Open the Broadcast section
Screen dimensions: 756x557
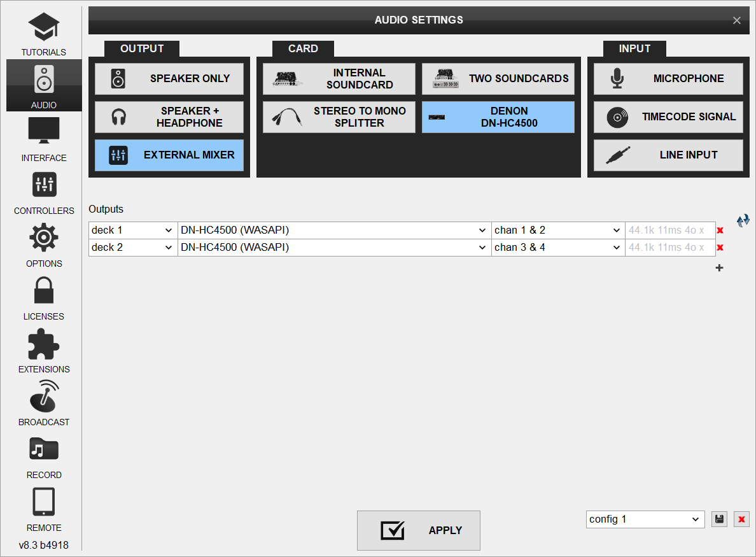44,403
